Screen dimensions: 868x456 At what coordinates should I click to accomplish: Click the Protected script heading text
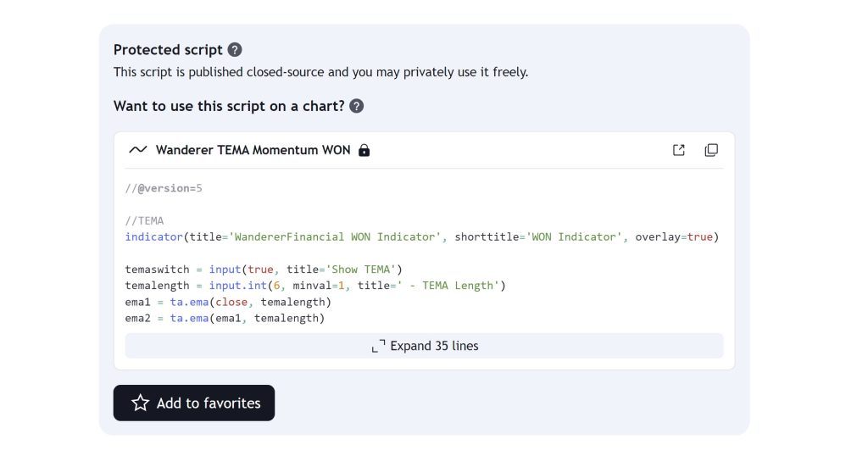click(x=168, y=50)
